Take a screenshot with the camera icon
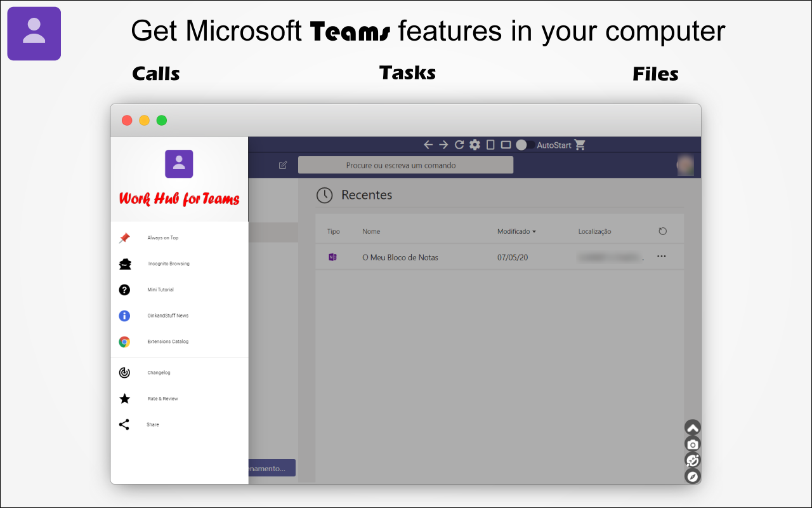812x508 pixels. point(692,443)
